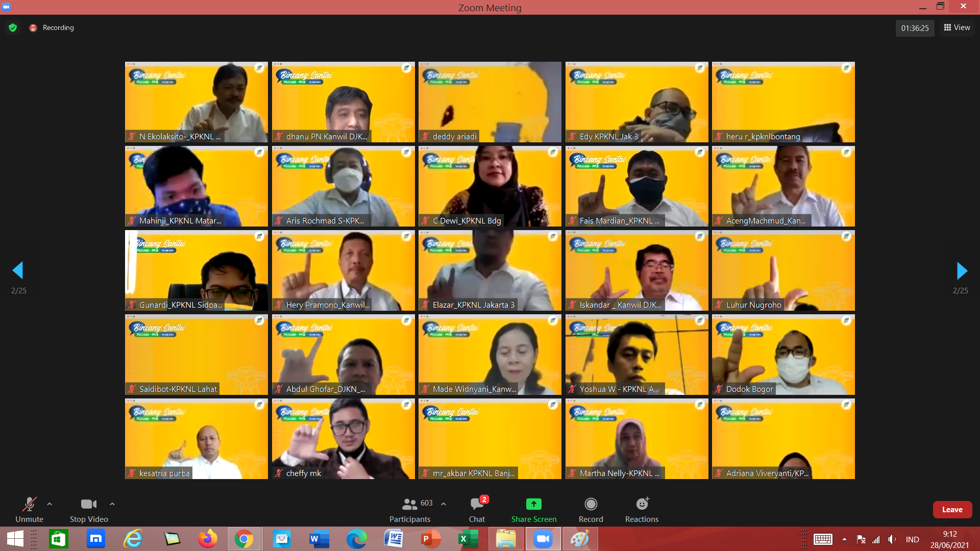Open the View layout menu
The image size is (980, 551).
pos(957,28)
